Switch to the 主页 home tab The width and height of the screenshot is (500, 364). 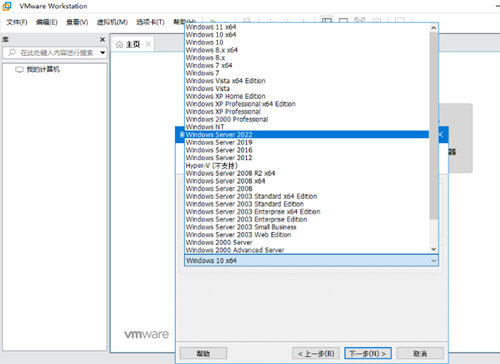click(133, 44)
